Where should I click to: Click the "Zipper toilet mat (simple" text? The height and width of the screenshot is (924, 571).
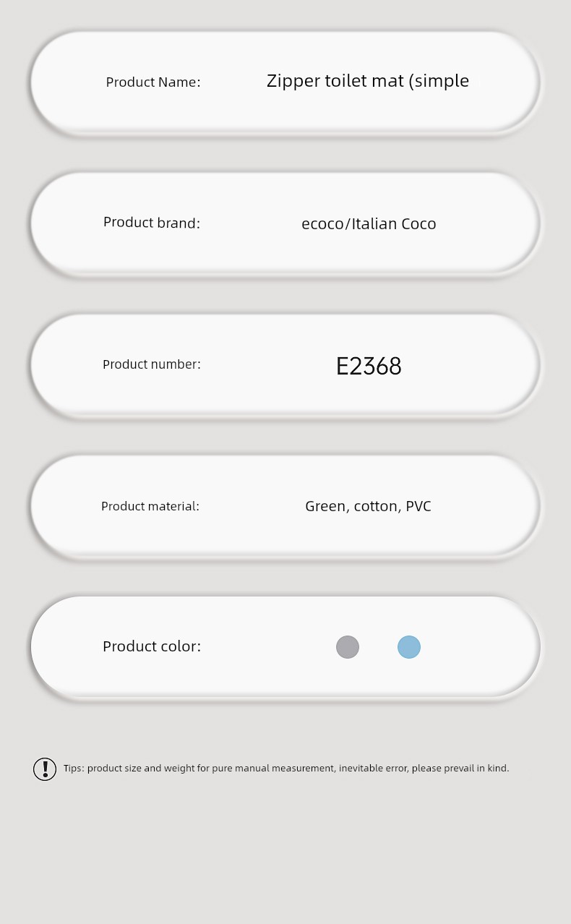[368, 81]
